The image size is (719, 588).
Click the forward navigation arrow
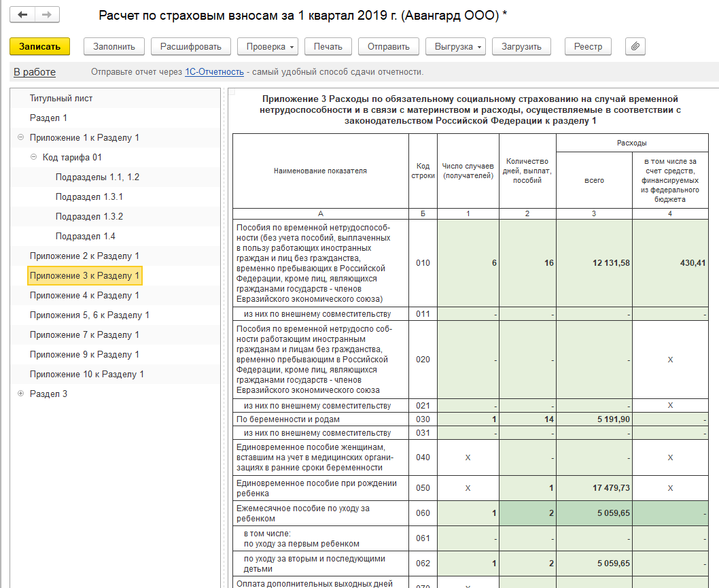pos(47,14)
